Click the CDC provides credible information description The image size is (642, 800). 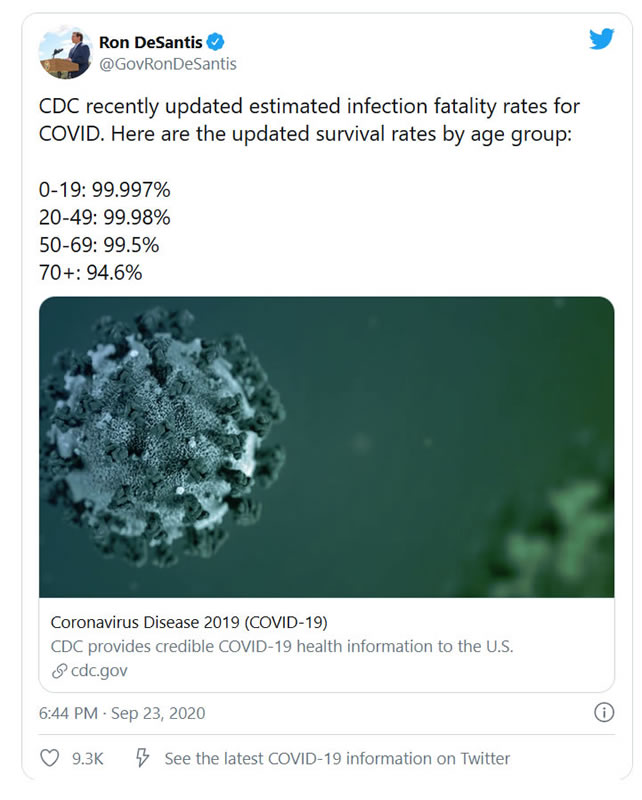click(x=281, y=646)
